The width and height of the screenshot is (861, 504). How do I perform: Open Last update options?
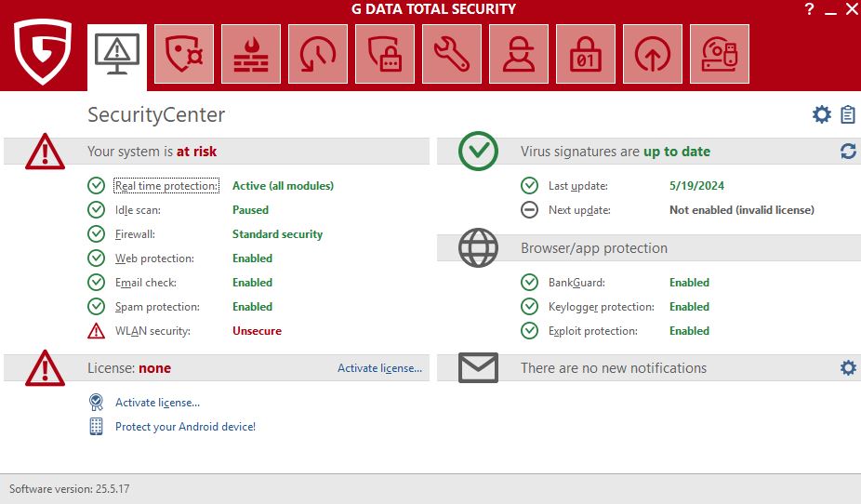pyautogui.click(x=578, y=186)
